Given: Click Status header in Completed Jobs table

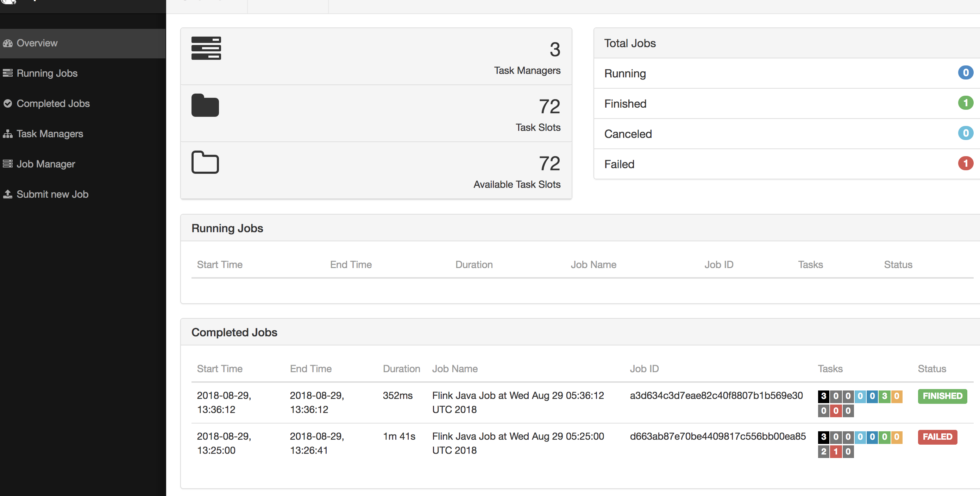Looking at the screenshot, I should (x=932, y=369).
